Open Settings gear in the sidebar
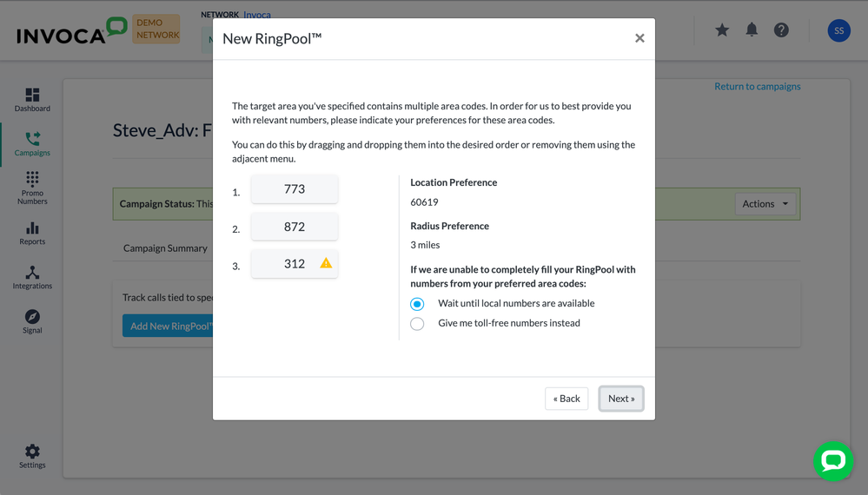 point(32,456)
